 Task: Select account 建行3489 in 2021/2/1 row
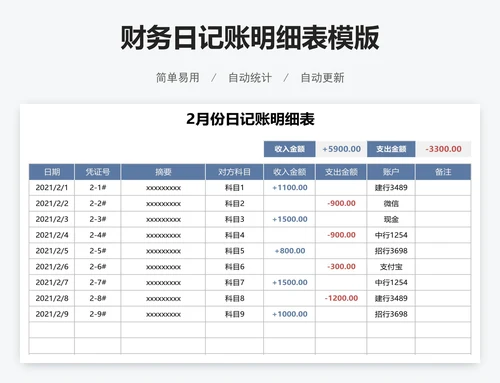[391, 188]
